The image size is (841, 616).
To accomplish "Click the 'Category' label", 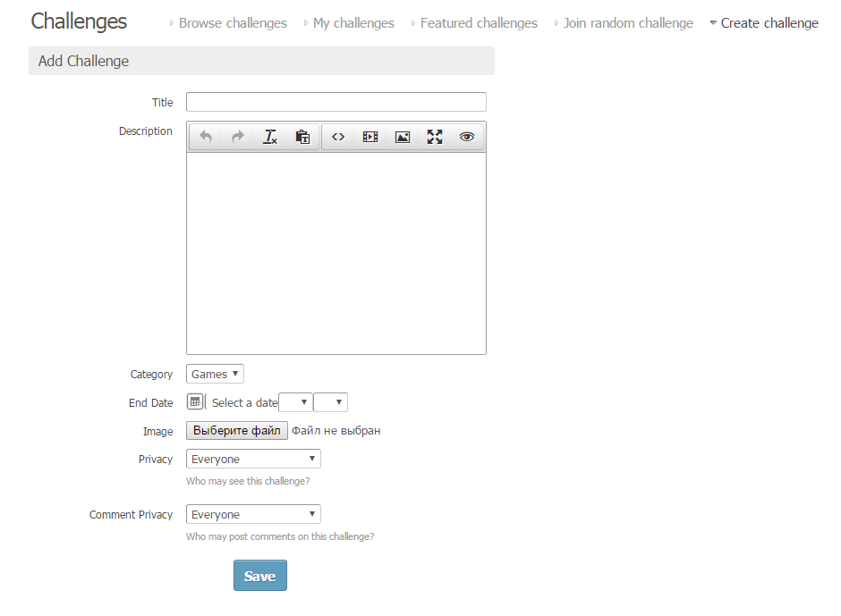I will click(x=151, y=375).
